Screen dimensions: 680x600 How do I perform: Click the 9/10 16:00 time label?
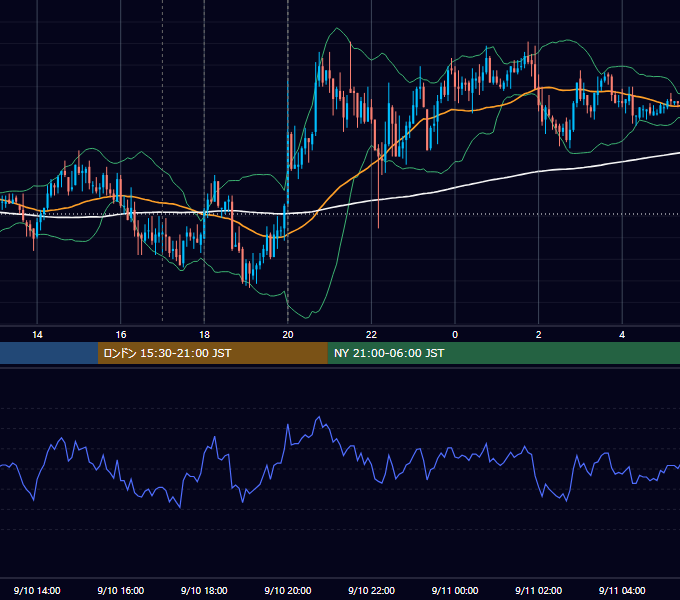121,590
